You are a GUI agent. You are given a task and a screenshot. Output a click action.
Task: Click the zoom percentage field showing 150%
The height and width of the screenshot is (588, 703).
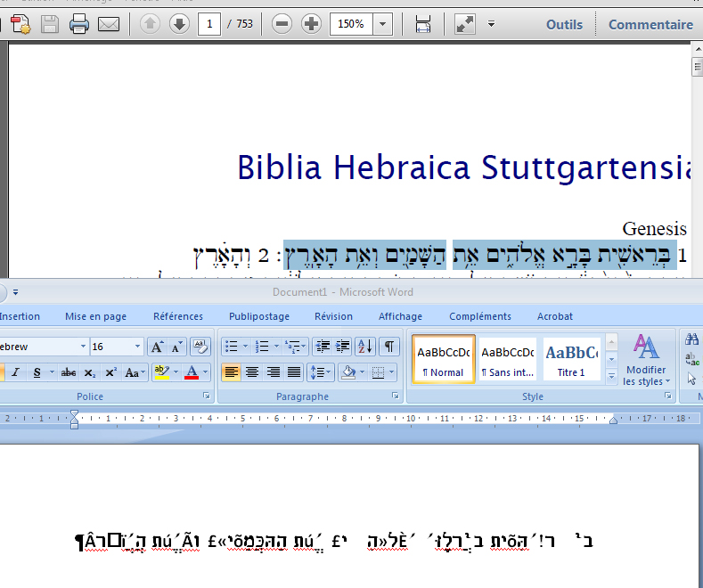tap(351, 24)
